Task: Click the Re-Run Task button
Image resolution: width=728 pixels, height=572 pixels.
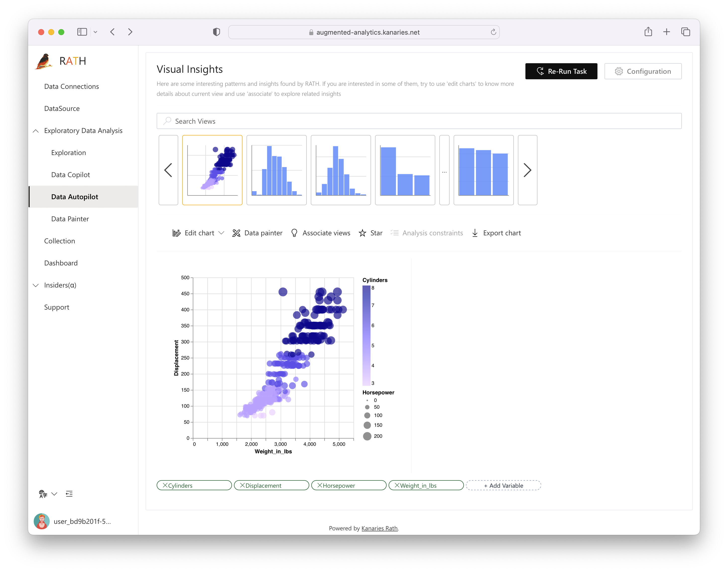Action: click(561, 71)
